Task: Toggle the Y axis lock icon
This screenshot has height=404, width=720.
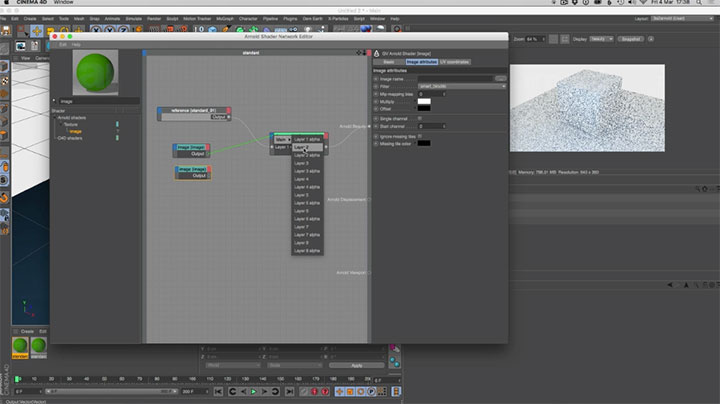Action: (x=109, y=30)
